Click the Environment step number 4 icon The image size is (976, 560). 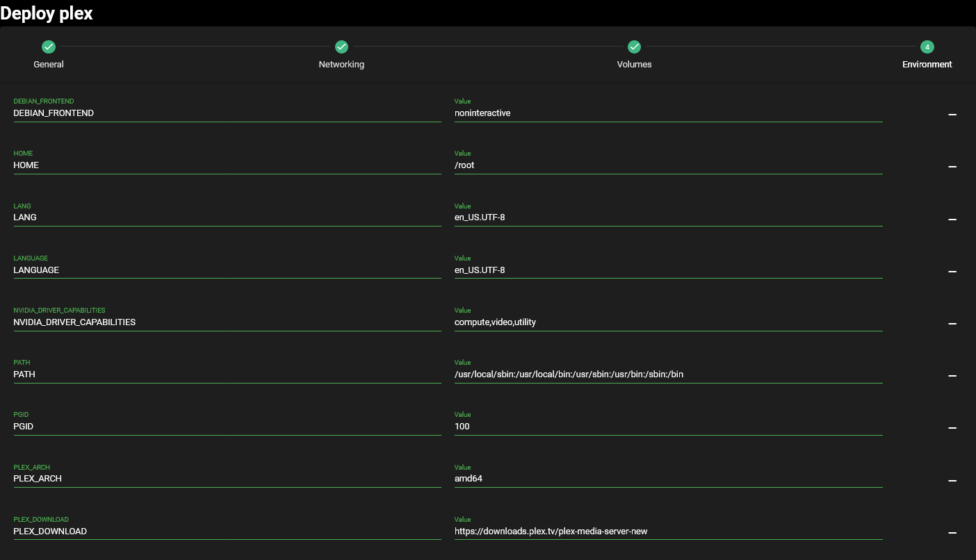point(927,47)
